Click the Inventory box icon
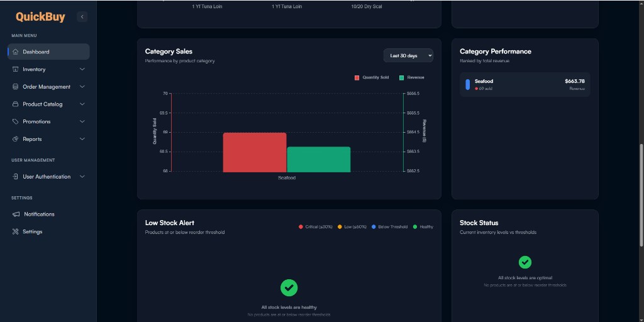The image size is (644, 322). [x=15, y=69]
